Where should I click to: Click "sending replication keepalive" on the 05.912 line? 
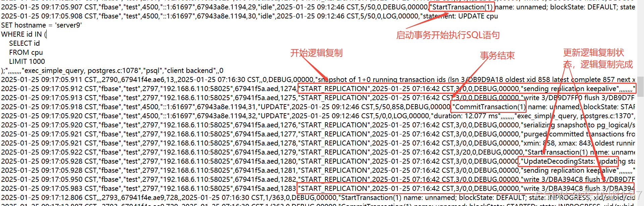pyautogui.click(x=570, y=89)
